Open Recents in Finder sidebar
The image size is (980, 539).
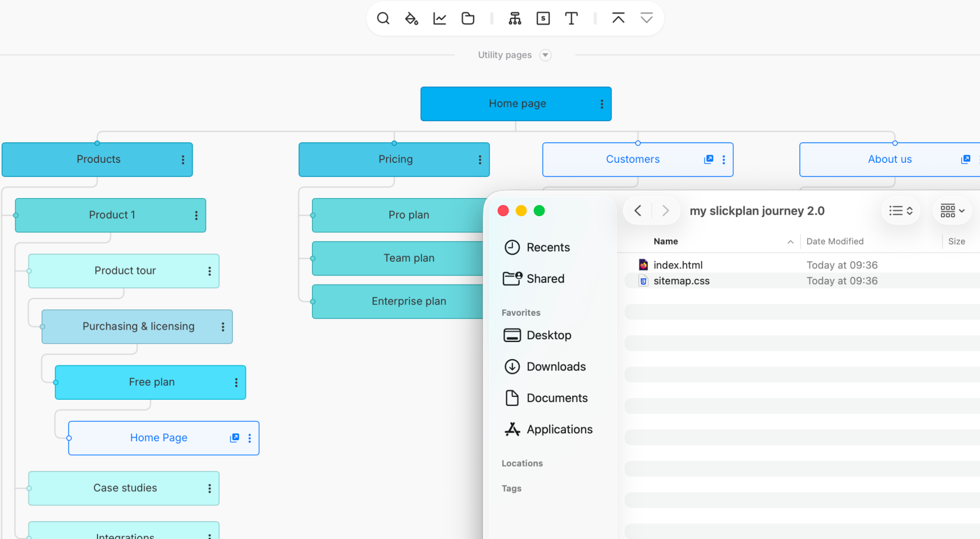[537, 247]
